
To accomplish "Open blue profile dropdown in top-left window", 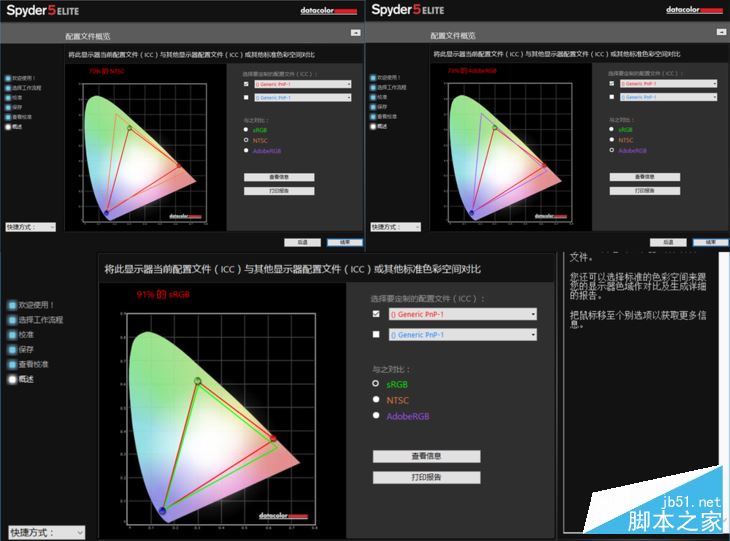I will coord(303,98).
